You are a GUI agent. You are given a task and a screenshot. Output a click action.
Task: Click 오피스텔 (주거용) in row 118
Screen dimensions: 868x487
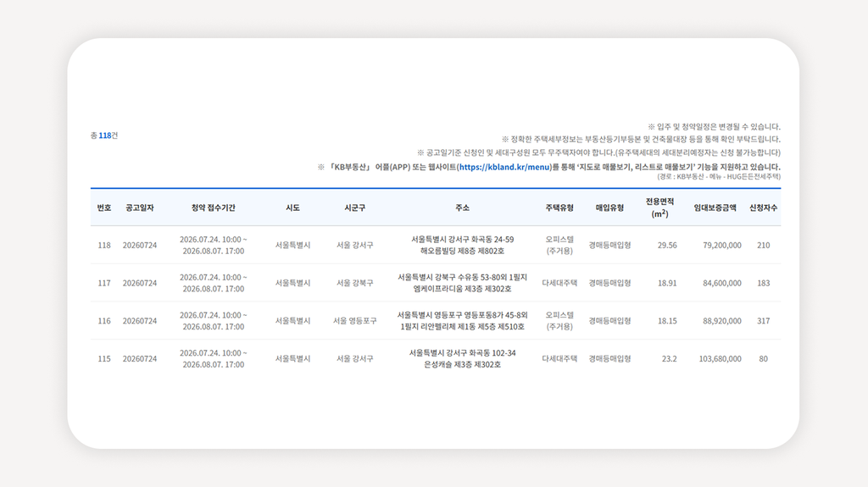click(x=559, y=245)
